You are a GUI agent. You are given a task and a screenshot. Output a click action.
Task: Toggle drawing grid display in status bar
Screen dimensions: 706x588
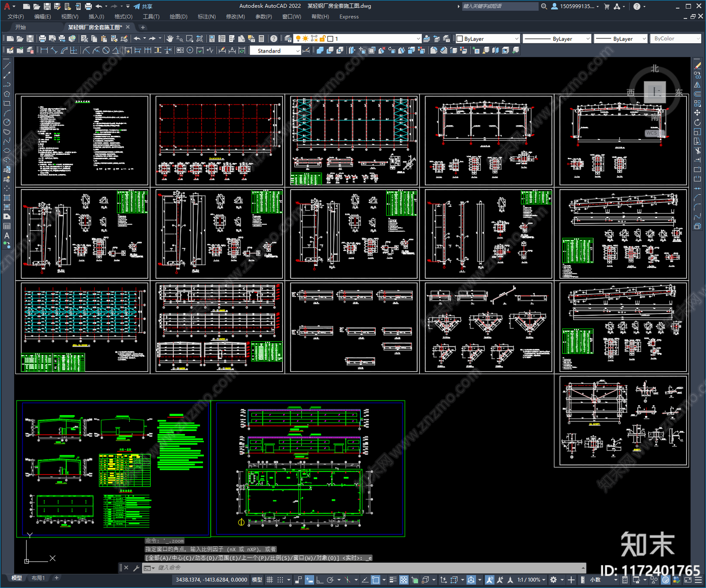pyautogui.click(x=270, y=580)
